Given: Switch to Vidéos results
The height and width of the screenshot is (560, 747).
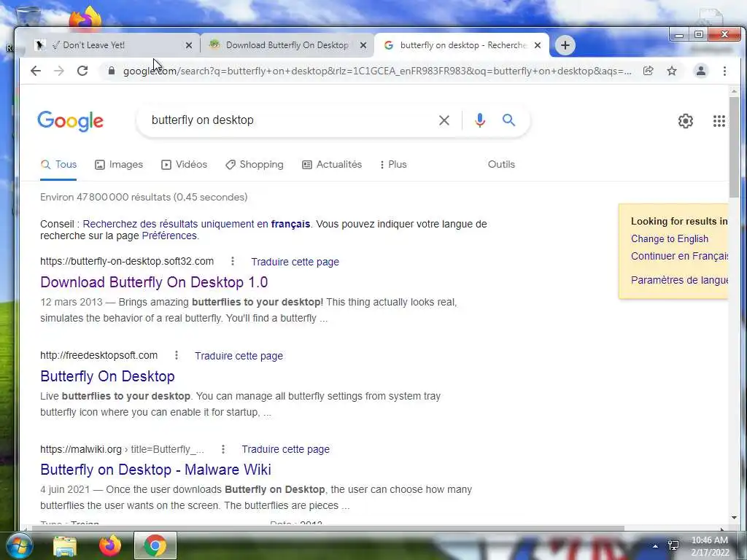Looking at the screenshot, I should pos(184,165).
